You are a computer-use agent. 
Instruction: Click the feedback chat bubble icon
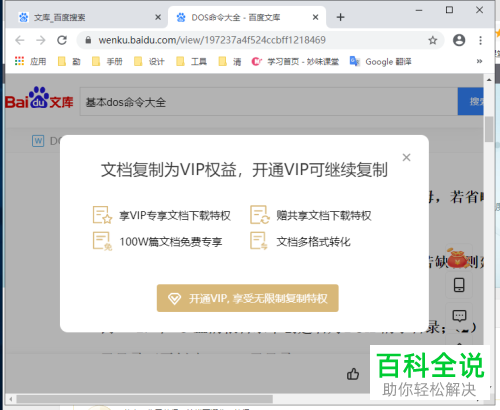click(x=459, y=315)
